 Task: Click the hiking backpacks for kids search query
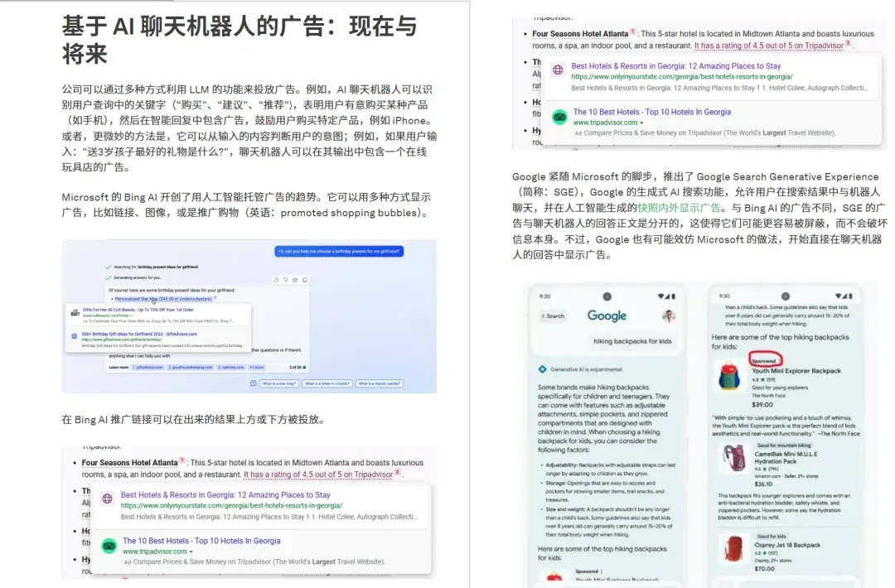(x=632, y=341)
